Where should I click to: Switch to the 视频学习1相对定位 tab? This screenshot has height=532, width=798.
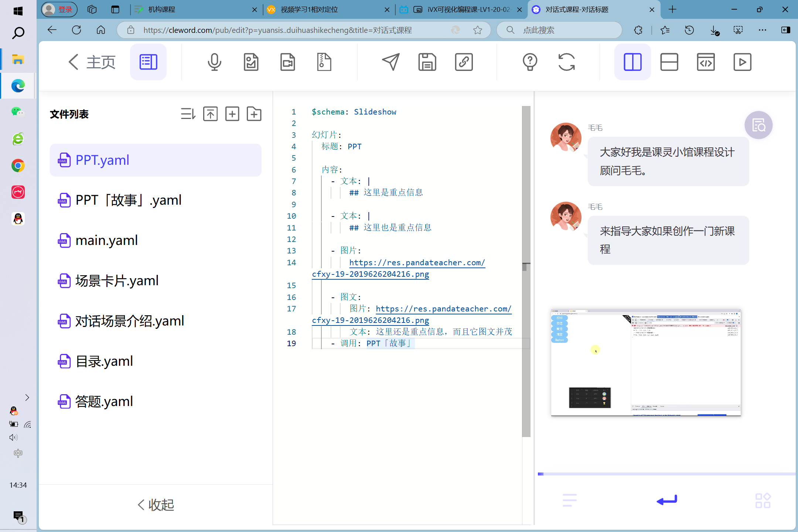click(x=329, y=10)
